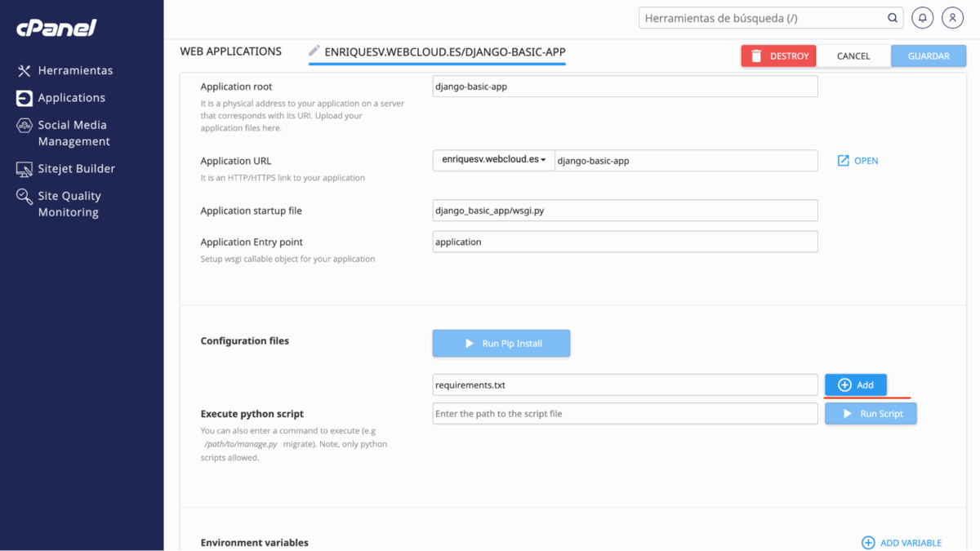980x551 pixels.
Task: Click the Social Media Management icon
Action: [24, 126]
